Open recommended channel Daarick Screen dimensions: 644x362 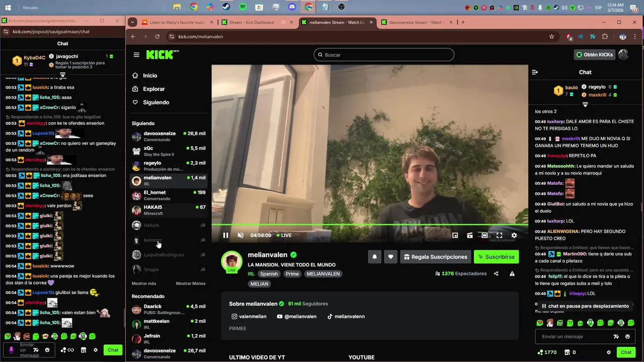click(x=169, y=309)
